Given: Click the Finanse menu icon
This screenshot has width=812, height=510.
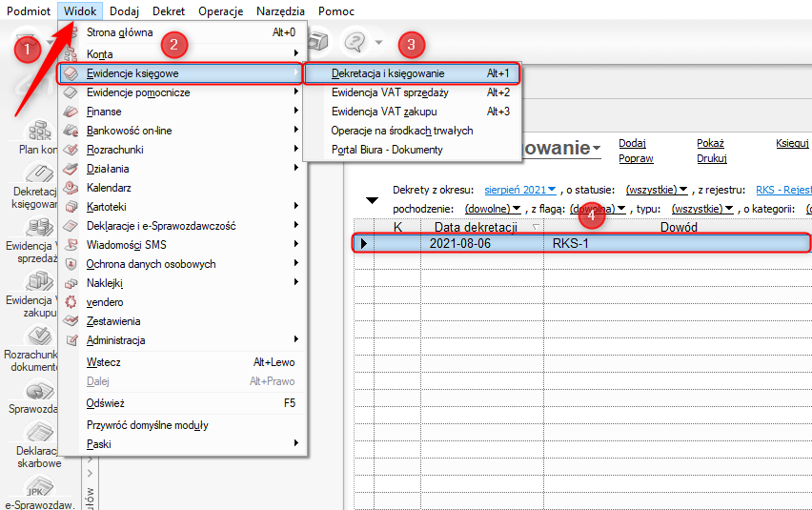Looking at the screenshot, I should (71, 112).
